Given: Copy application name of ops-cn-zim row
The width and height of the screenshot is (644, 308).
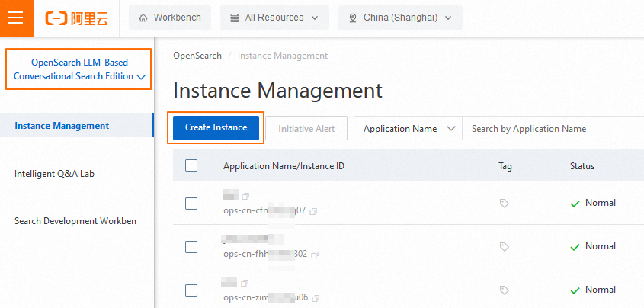Looking at the screenshot, I should click(245, 283).
